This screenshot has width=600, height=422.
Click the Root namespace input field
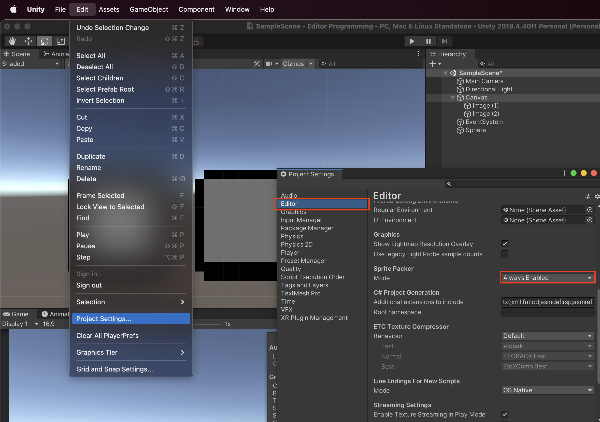(x=548, y=312)
